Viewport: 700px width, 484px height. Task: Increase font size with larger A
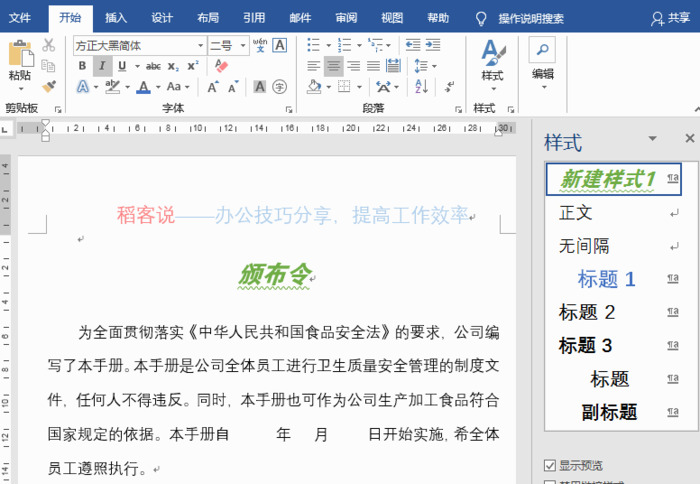(x=213, y=87)
